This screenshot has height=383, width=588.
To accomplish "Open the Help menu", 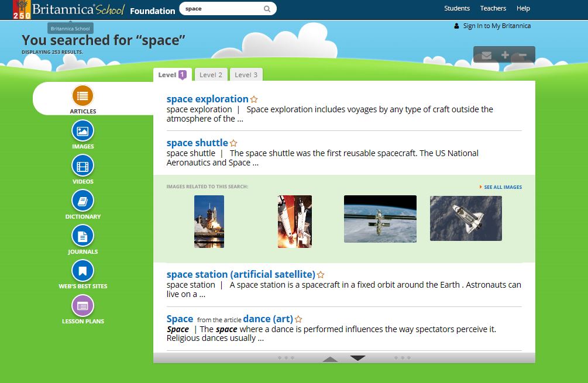I will (523, 8).
